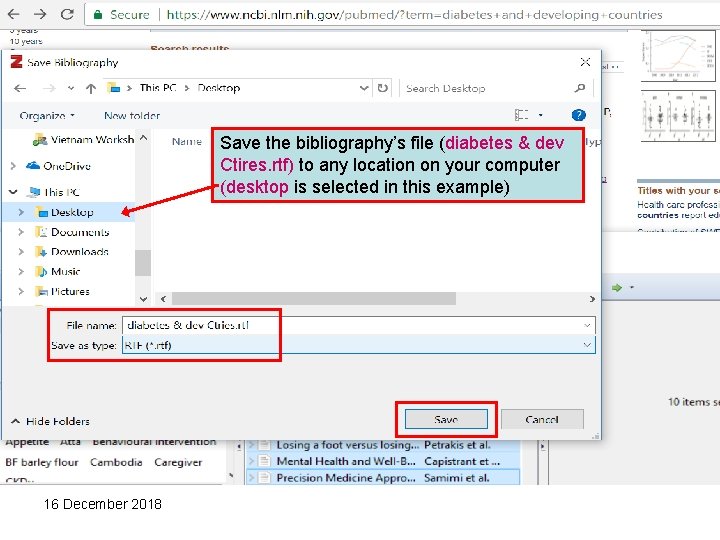Viewport: 720px width, 540px height.
Task: Open the box-plot figure thumbnail
Action: [678, 116]
